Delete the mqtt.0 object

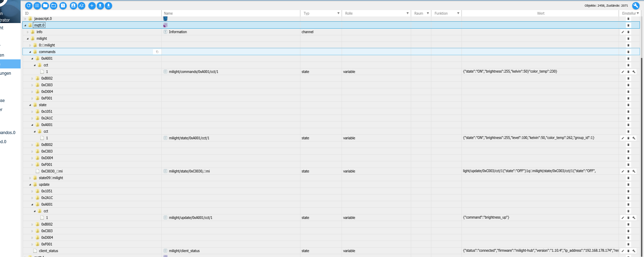(x=628, y=25)
